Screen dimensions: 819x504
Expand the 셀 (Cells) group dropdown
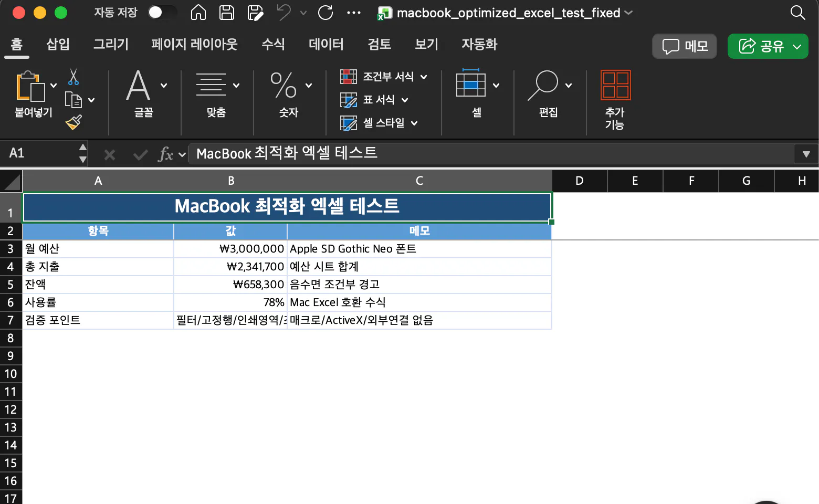496,86
